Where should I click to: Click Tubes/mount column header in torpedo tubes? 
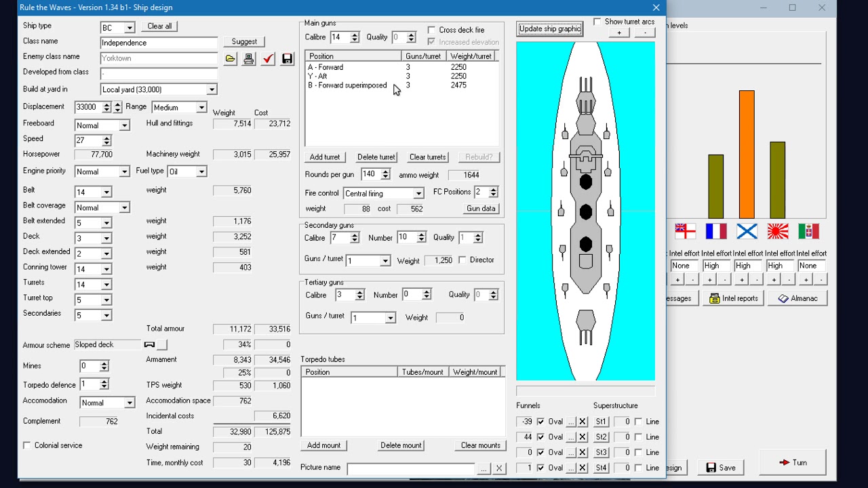(423, 372)
